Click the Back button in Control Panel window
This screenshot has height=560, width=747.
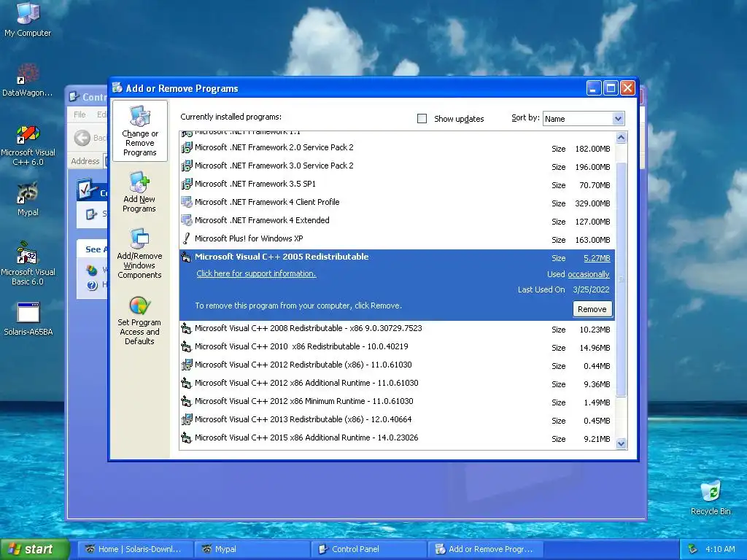[x=90, y=138]
